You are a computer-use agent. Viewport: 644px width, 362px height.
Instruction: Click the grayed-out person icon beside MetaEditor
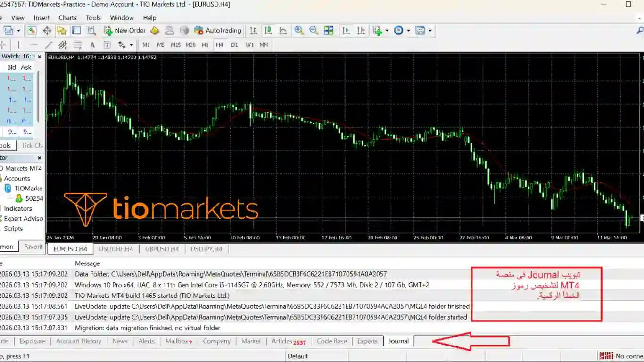[x=169, y=31]
